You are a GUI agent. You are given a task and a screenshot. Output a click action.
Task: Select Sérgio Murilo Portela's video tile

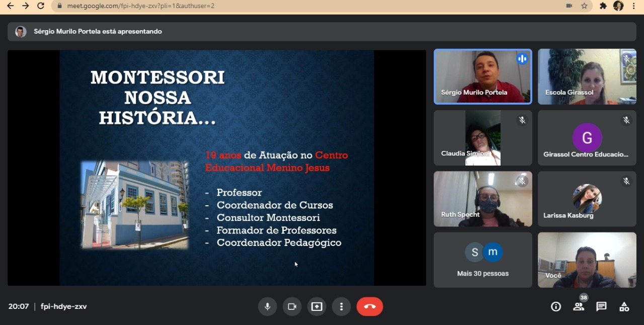coord(482,76)
